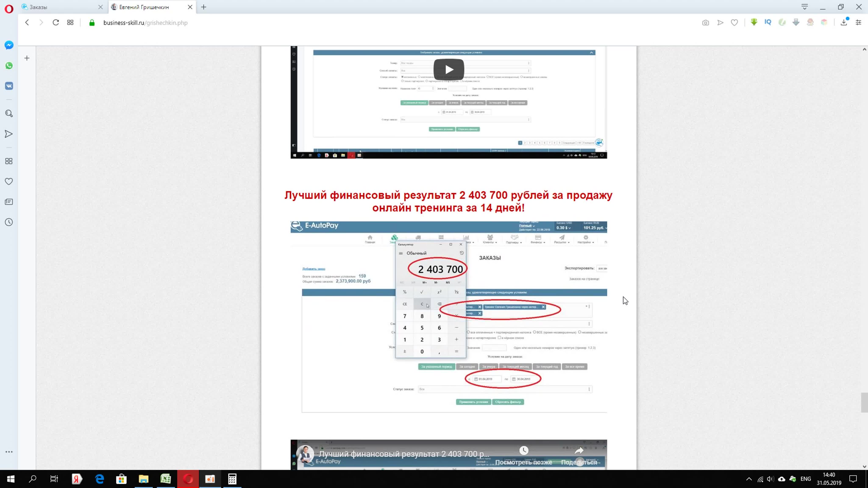This screenshot has width=868, height=488.
Task: Click the Opera menu logo
Action: [x=9, y=8]
